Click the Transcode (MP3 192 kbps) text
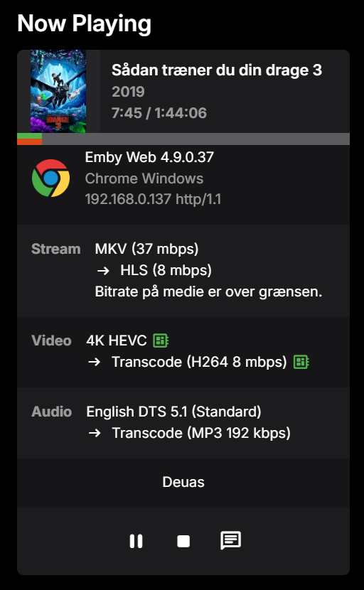Viewport: 364px width, 590px height. (201, 433)
